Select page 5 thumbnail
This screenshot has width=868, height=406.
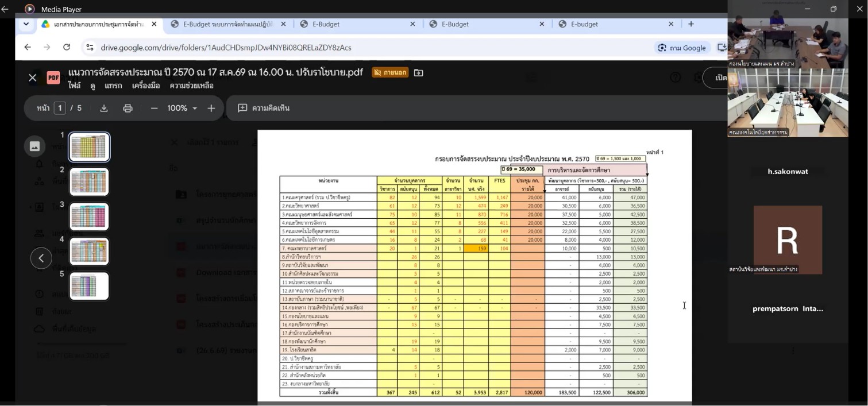89,286
